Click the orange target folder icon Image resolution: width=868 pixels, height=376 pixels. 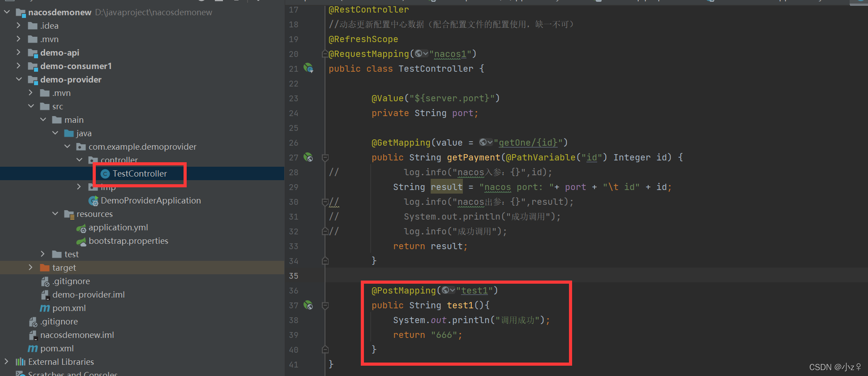pos(45,268)
